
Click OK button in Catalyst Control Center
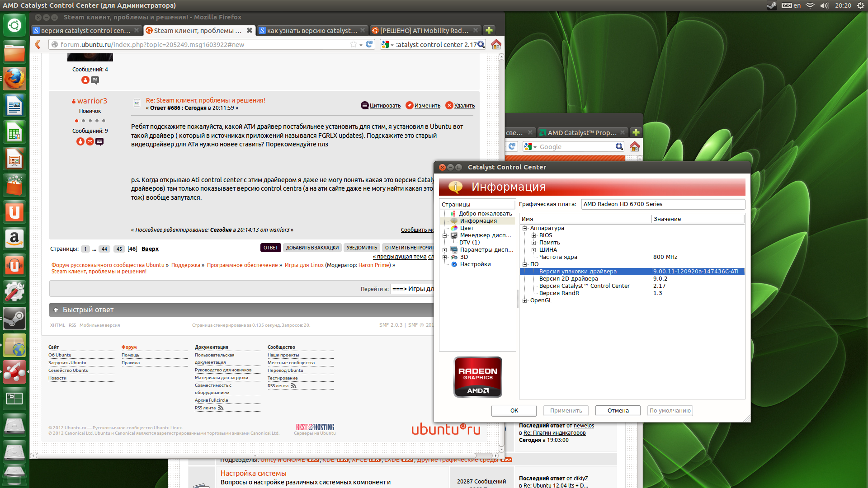tap(514, 411)
